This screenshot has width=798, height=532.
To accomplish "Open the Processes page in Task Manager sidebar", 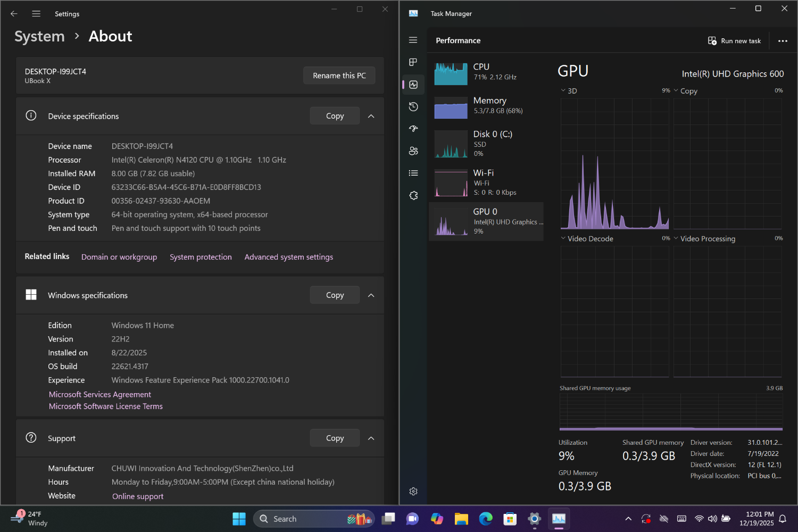I will [413, 62].
